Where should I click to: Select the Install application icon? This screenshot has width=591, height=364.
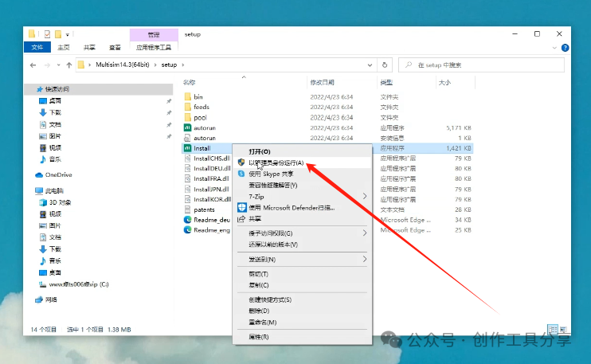pos(187,148)
